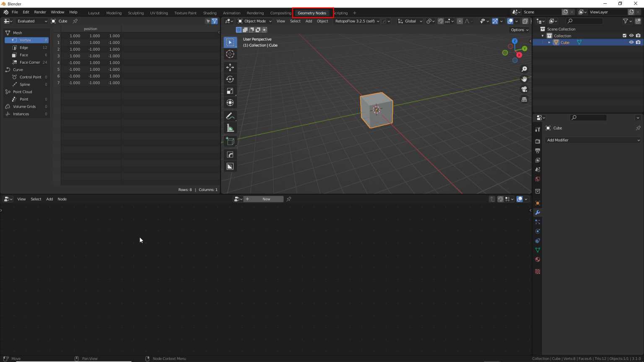
Task: Select the Move tool in viewport toolbar
Action: point(230,67)
